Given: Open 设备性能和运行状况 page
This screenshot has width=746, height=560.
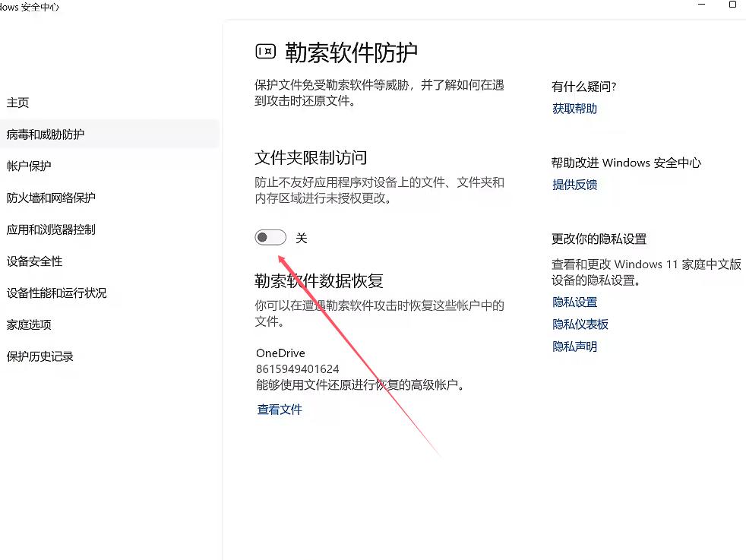Looking at the screenshot, I should [x=57, y=293].
